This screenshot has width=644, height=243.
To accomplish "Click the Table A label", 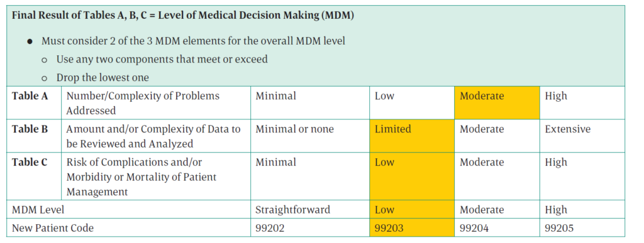I will [x=30, y=96].
